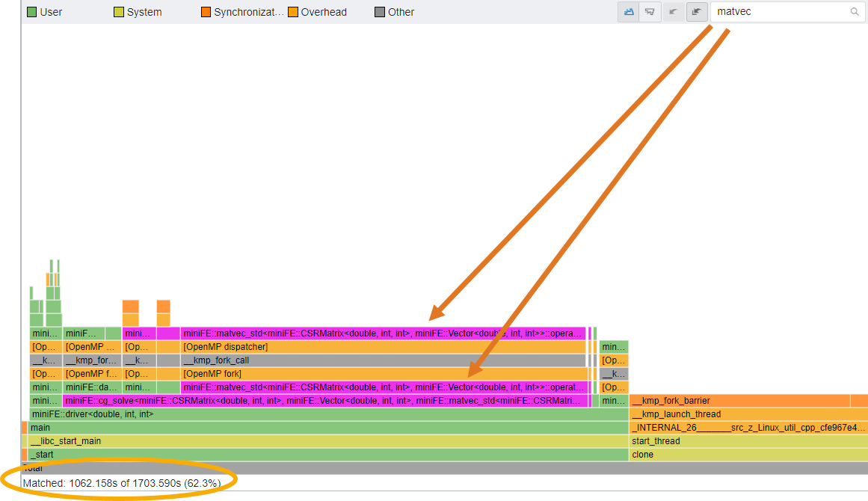Select the truncated miniF… frame in top row
Image resolution: width=868 pixels, height=501 pixels.
point(84,334)
